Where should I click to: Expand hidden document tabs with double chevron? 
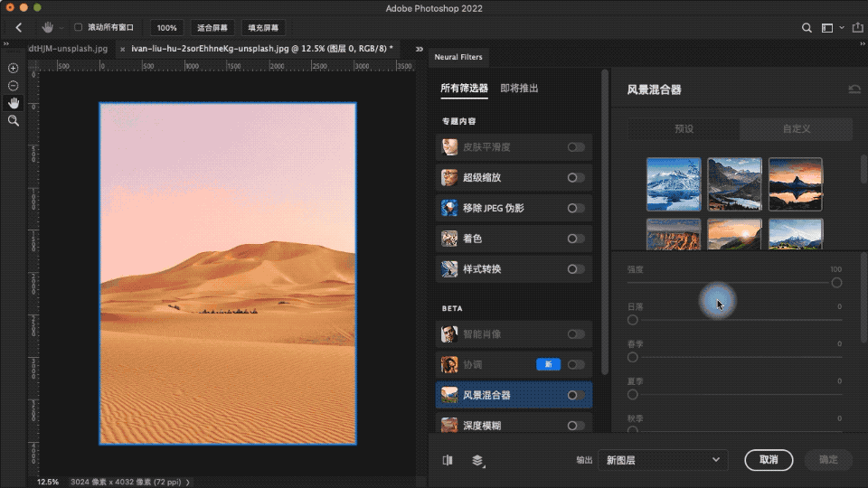pos(420,49)
